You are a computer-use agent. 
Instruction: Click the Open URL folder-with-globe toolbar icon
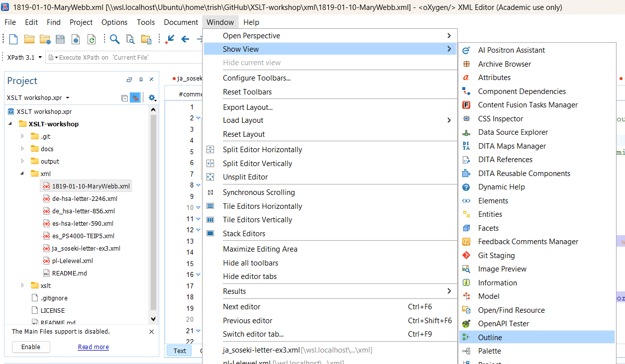point(45,39)
